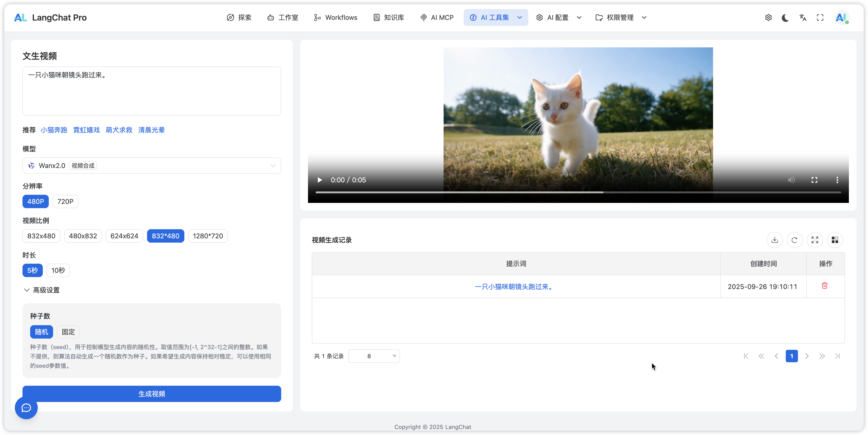868x435 pixels.
Task: Click the download icon above the records table
Action: 774,240
